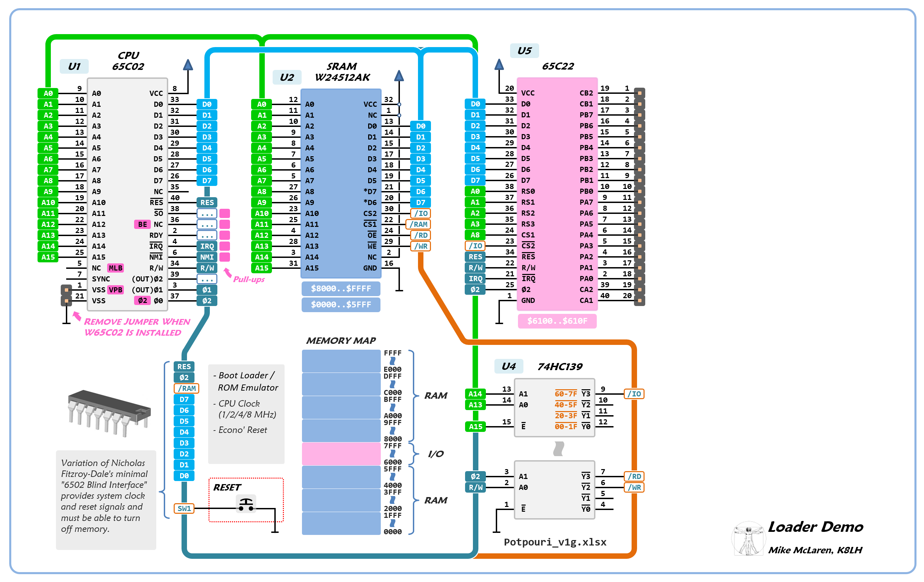Select the U1 reference designator label

pyautogui.click(x=74, y=67)
